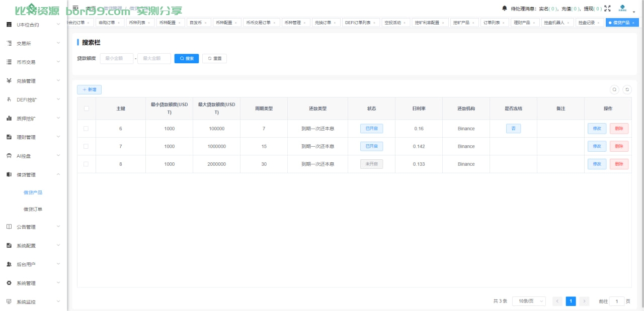644x311 pixels.
Task: Expand the 公告管理 menu chevron
Action: point(58,226)
